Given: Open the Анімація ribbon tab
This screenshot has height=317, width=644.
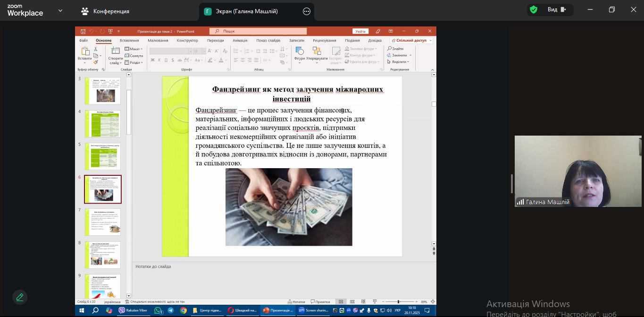Looking at the screenshot, I should coord(240,41).
